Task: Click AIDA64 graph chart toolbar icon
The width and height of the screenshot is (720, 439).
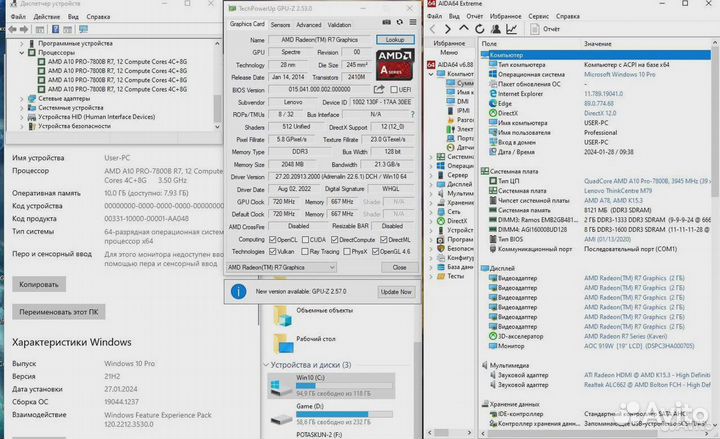Action: [512, 29]
